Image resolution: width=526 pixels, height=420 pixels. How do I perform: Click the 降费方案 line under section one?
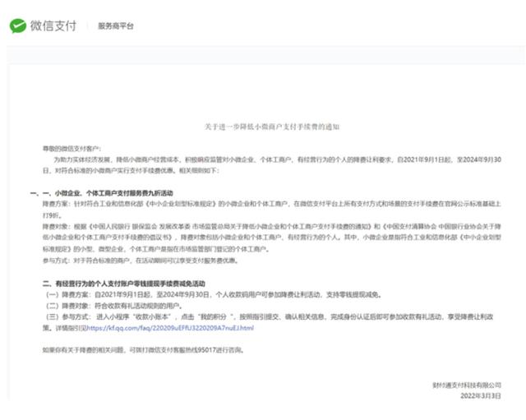pos(272,204)
